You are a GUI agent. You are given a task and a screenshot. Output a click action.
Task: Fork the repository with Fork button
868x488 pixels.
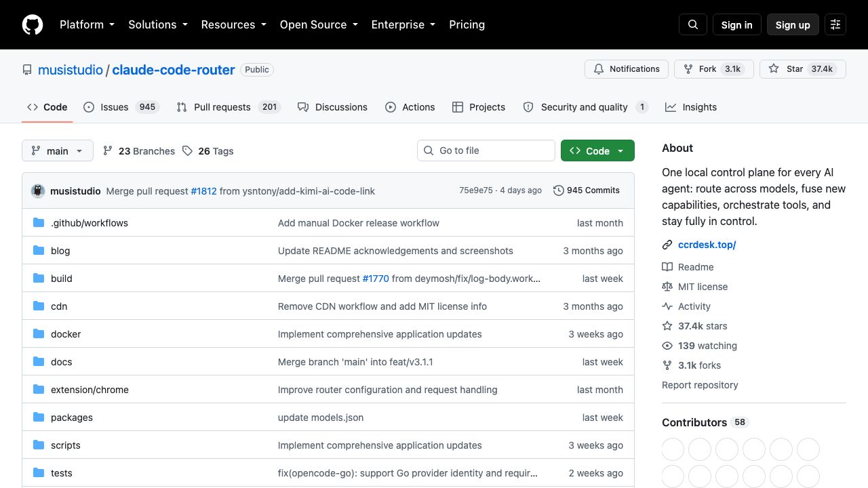(713, 69)
